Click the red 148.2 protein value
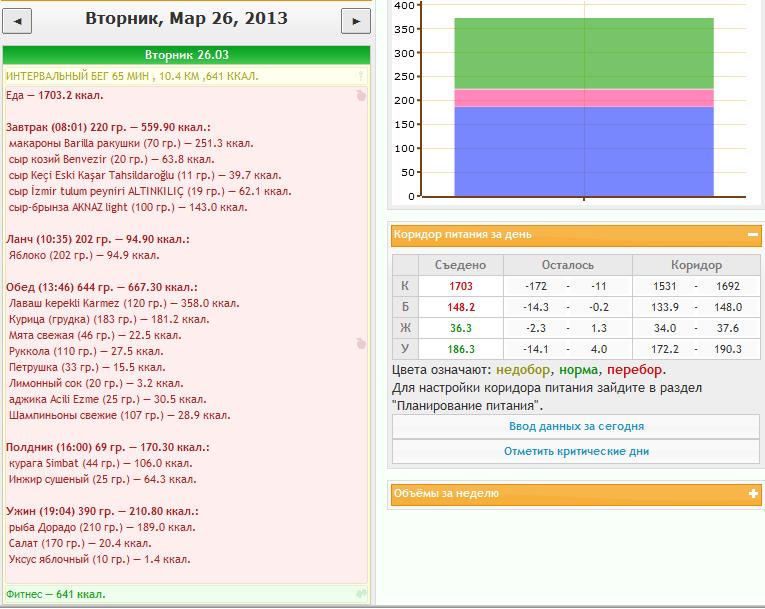The image size is (765, 609). click(461, 307)
